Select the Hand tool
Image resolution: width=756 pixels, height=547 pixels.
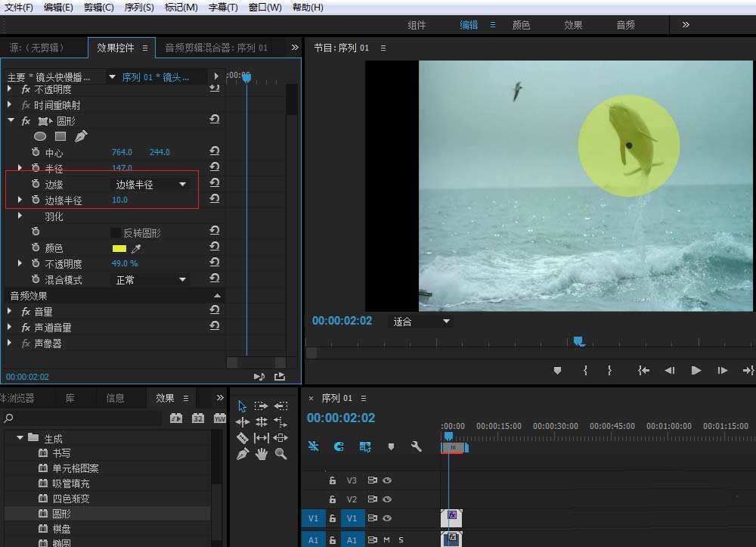pyautogui.click(x=262, y=454)
